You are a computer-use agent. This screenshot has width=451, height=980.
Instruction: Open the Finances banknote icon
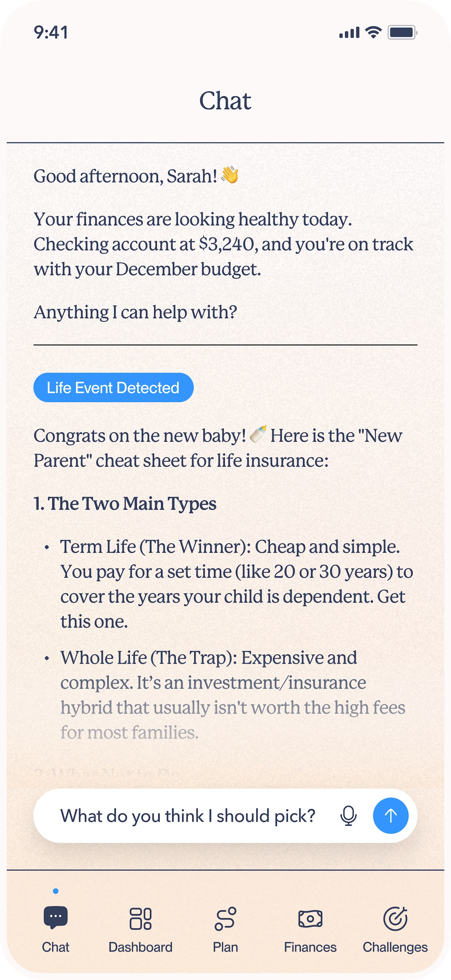[x=310, y=919]
